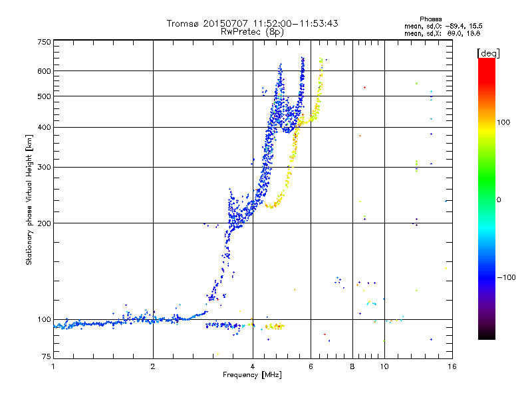Click the x-axis tick label '16'
The image size is (532, 399).
[x=452, y=366]
